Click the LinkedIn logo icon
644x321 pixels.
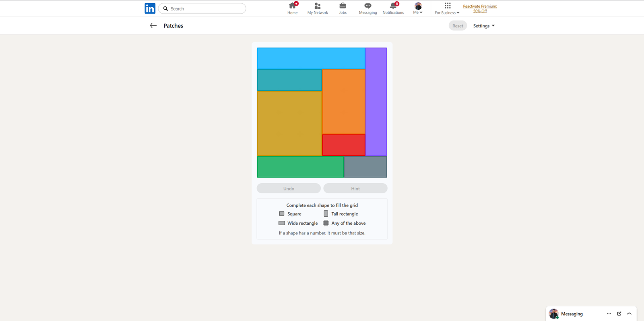click(150, 8)
